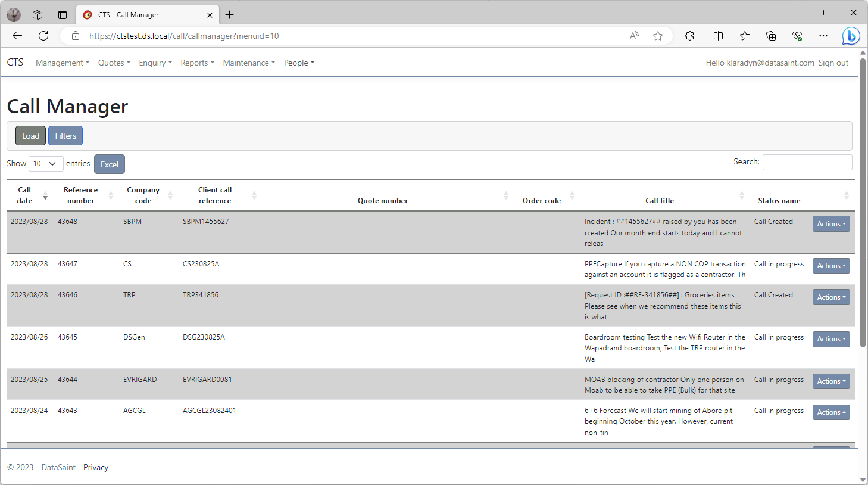The width and height of the screenshot is (868, 485).
Task: Select client call reference SBPM1455627
Action: pos(205,222)
